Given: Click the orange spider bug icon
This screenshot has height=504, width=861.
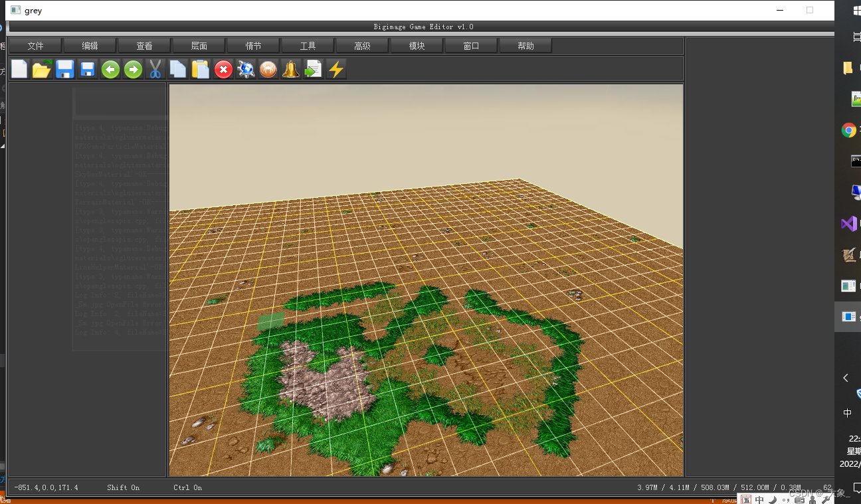Looking at the screenshot, I should pos(268,69).
